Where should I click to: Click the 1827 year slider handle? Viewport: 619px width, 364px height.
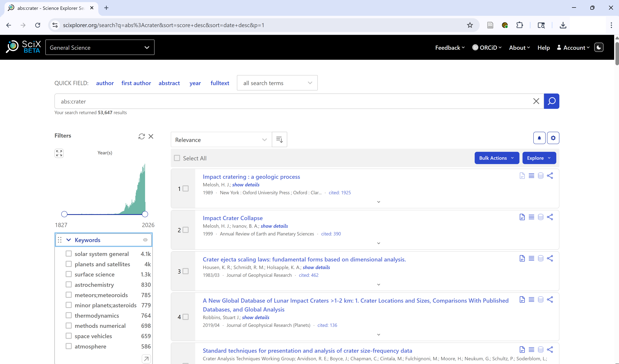(x=64, y=214)
